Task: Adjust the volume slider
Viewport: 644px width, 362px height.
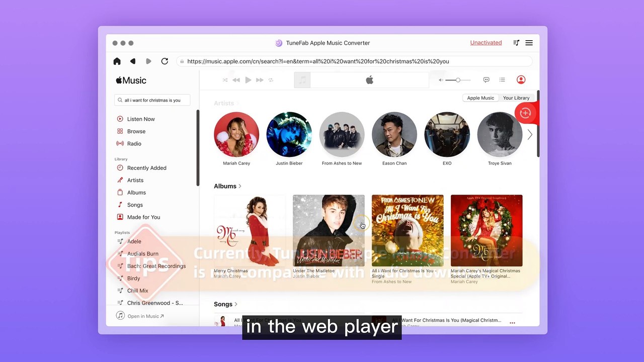Action: 458,80
